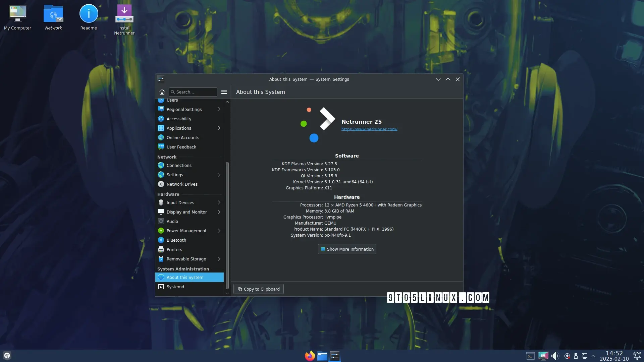
Task: Click the sidebar vertical scrollbar
Action: click(227, 225)
